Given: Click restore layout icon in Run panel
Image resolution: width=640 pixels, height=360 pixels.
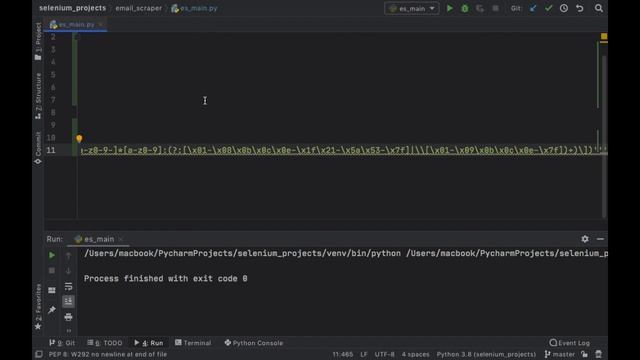Looking at the screenshot, I should [52, 290].
